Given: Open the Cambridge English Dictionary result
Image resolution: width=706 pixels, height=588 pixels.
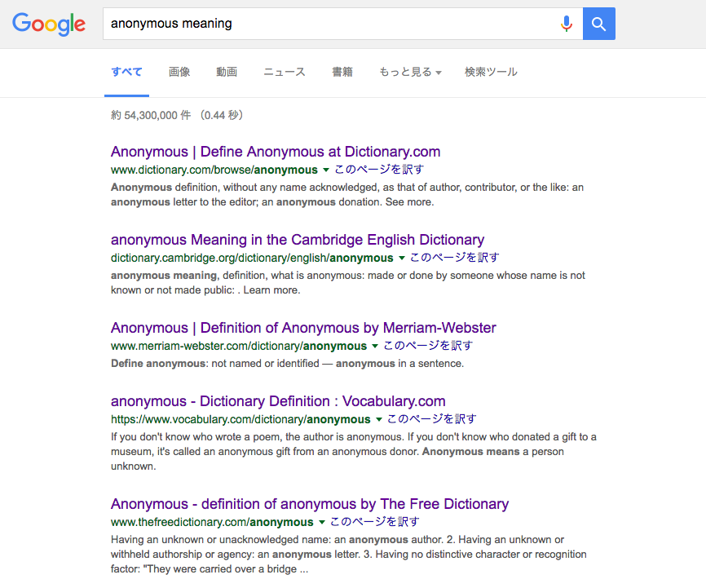Looking at the screenshot, I should (298, 240).
